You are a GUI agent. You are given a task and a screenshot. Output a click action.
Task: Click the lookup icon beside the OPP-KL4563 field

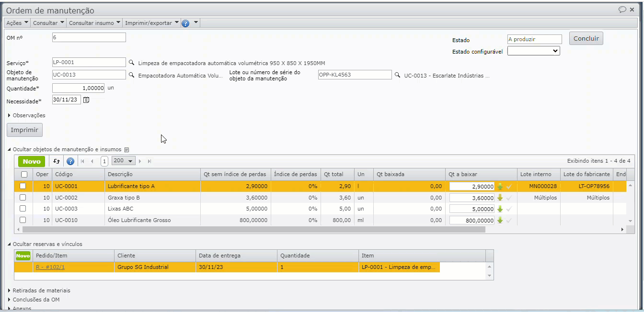[x=397, y=75]
